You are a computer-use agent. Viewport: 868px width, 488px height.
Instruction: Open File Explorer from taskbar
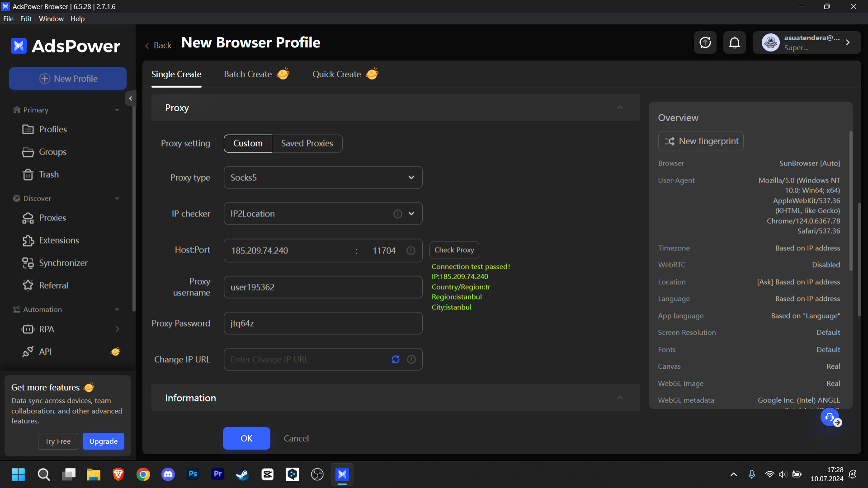[94, 474]
